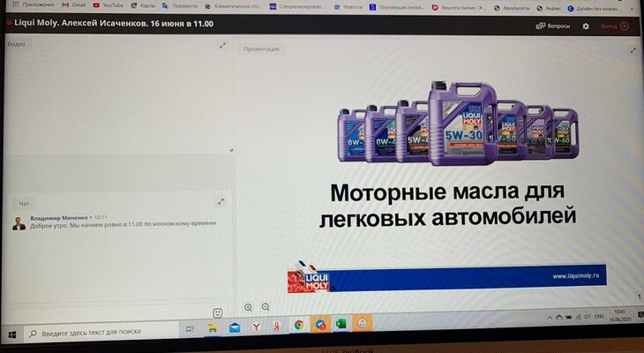This screenshot has width=644, height=353.
Task: Open webinar settings gear
Action: pos(586,26)
